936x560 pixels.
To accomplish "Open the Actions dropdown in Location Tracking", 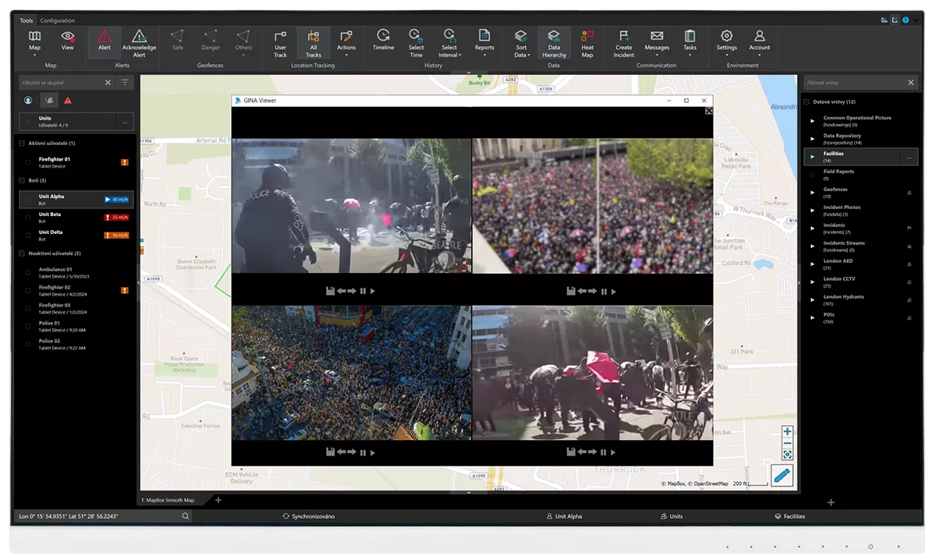I will [346, 43].
